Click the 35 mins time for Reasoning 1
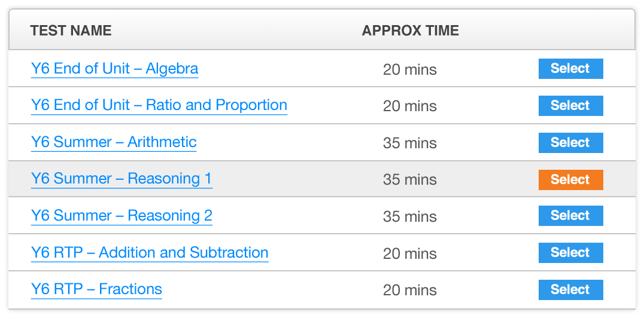Image resolution: width=644 pixels, height=318 pixels. click(410, 180)
